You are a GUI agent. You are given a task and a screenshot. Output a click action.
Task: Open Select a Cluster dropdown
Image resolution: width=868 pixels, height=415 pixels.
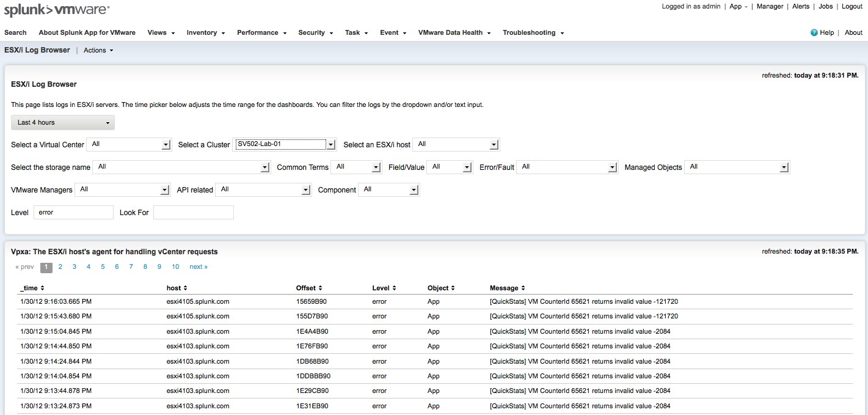click(x=285, y=145)
